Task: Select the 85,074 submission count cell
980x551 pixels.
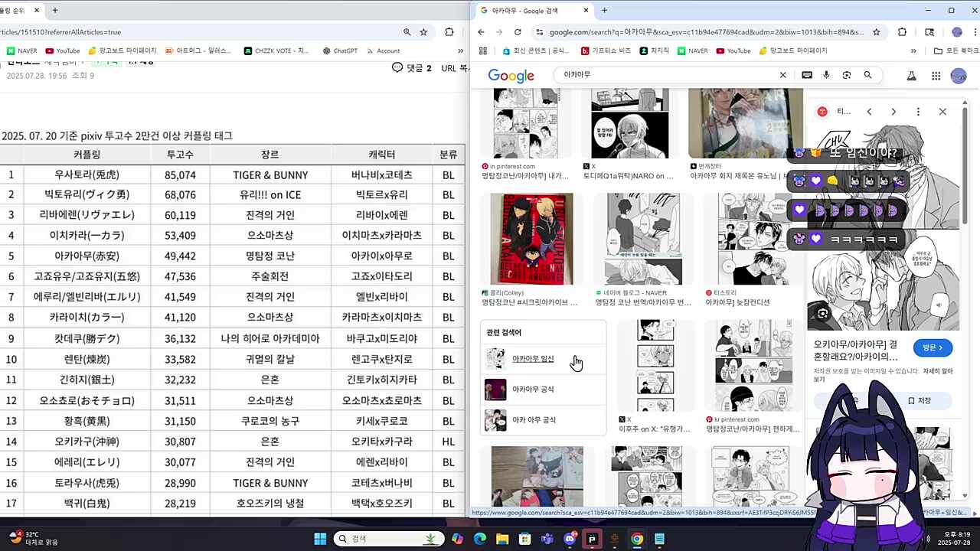Action: click(180, 174)
